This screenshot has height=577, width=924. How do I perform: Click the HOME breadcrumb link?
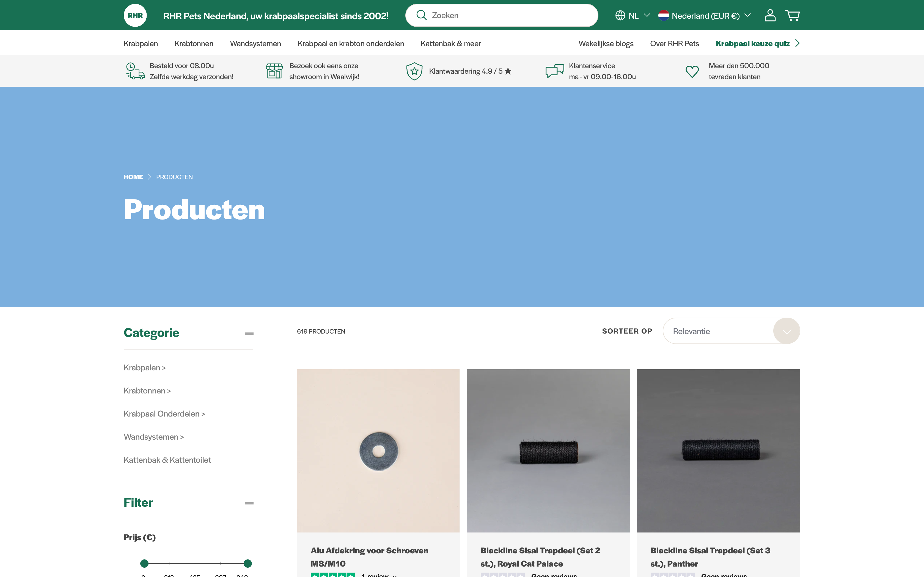(x=133, y=177)
